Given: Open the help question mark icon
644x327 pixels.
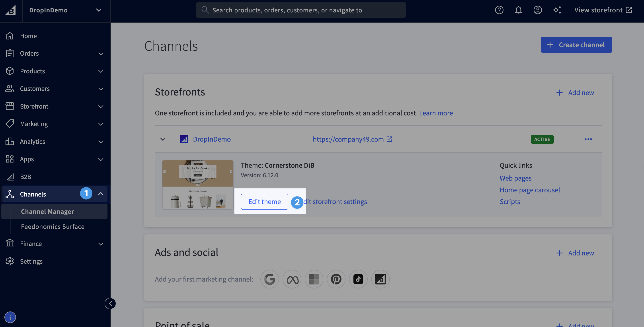Looking at the screenshot, I should (499, 10).
